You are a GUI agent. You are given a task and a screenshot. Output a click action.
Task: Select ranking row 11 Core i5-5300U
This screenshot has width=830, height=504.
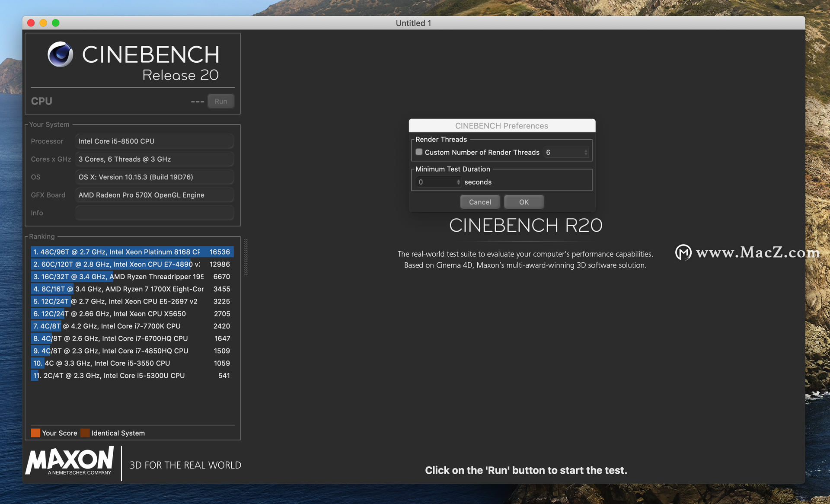click(132, 376)
